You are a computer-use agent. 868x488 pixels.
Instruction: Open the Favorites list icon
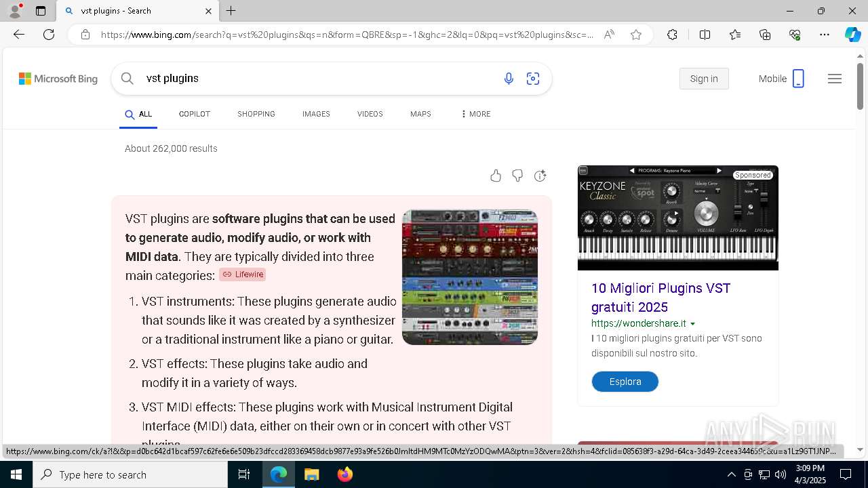point(735,35)
